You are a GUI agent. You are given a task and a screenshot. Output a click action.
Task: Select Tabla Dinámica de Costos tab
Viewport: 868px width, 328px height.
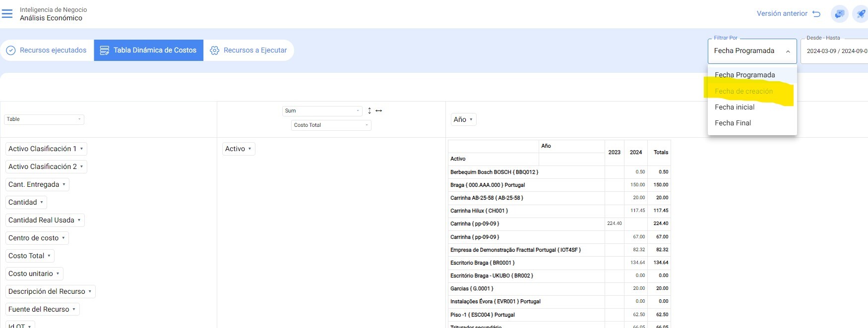point(149,50)
